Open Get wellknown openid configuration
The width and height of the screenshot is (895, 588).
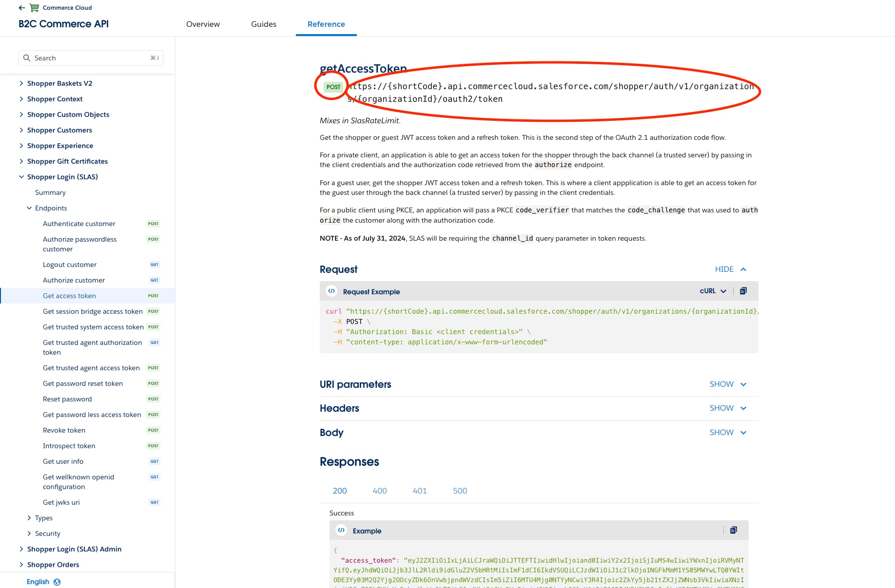point(78,482)
